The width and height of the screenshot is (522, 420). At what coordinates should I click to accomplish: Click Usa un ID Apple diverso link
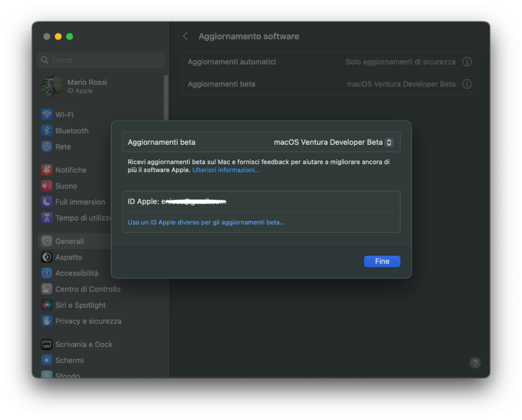(x=206, y=222)
